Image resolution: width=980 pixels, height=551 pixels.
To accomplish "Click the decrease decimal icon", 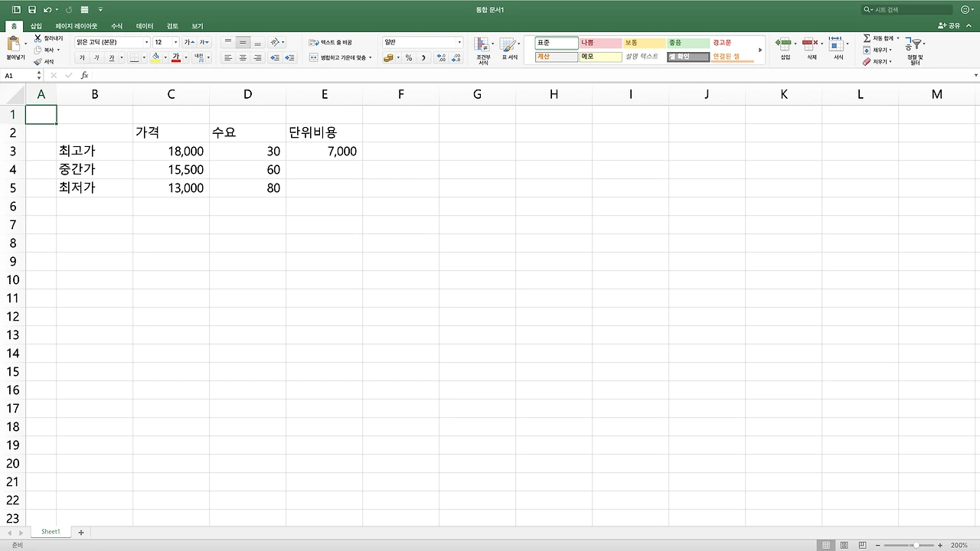I will [456, 57].
